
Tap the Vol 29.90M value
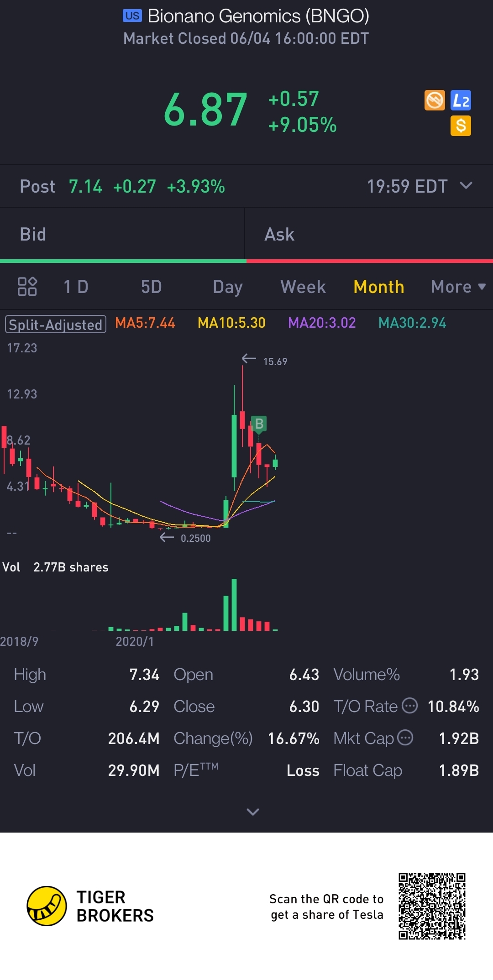(x=134, y=770)
